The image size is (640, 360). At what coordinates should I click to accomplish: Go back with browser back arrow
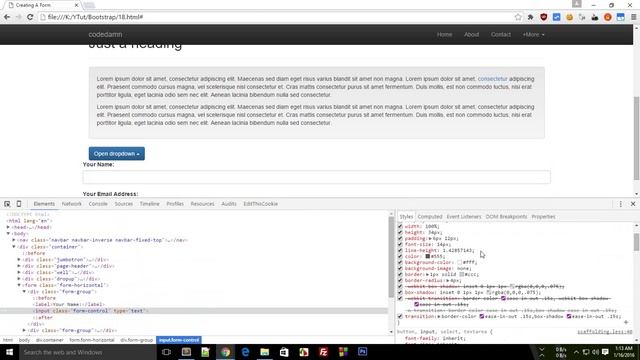(x=7, y=17)
